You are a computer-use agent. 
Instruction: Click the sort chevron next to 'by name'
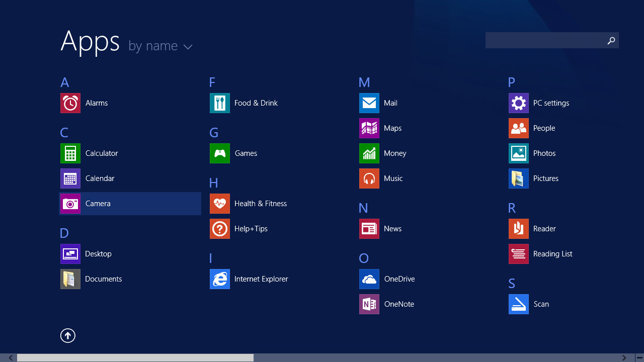tap(188, 47)
